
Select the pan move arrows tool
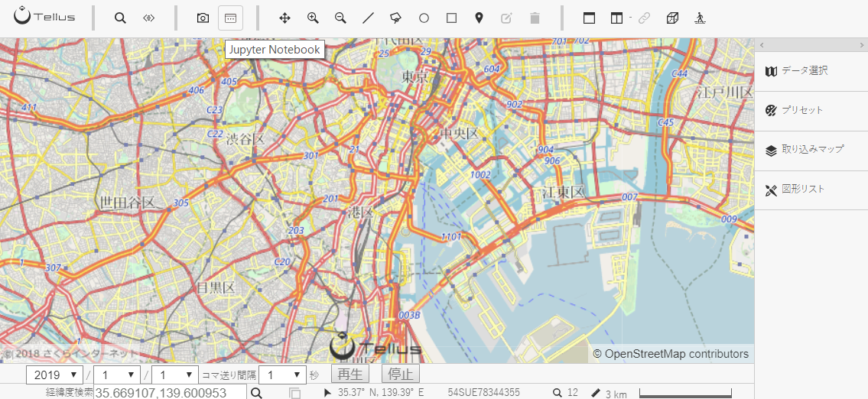284,18
